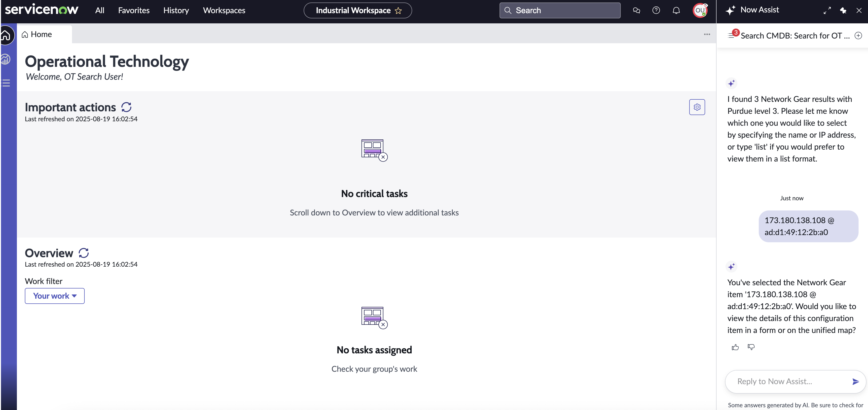
Task: Click the ServiceNow logo
Action: [41, 10]
